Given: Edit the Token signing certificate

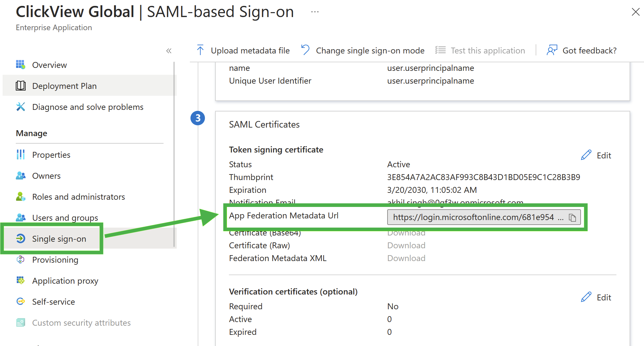Looking at the screenshot, I should tap(596, 155).
